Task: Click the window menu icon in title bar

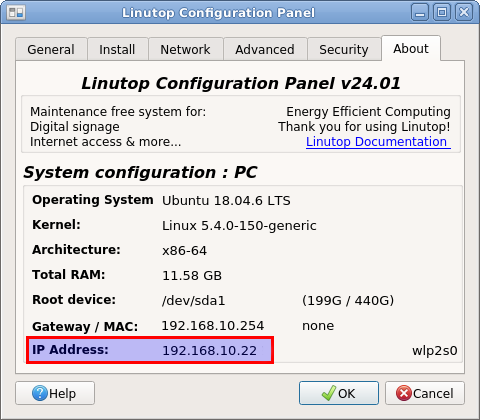Action: click(x=16, y=13)
